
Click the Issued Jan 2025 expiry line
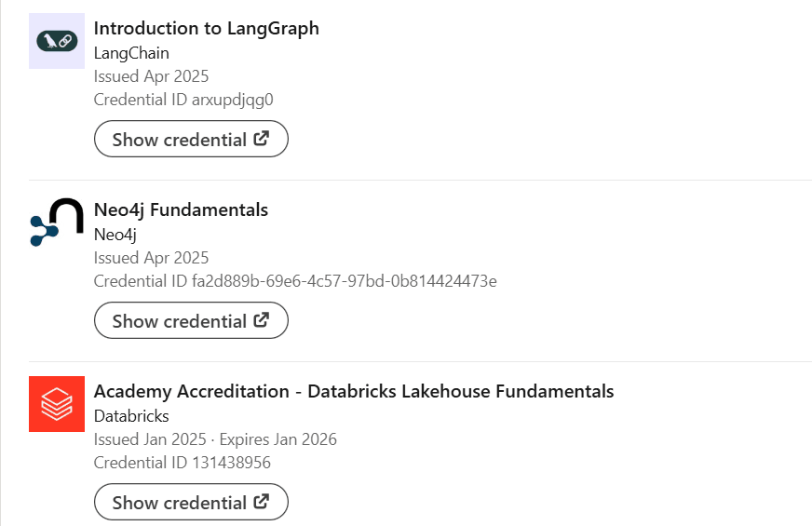215,439
